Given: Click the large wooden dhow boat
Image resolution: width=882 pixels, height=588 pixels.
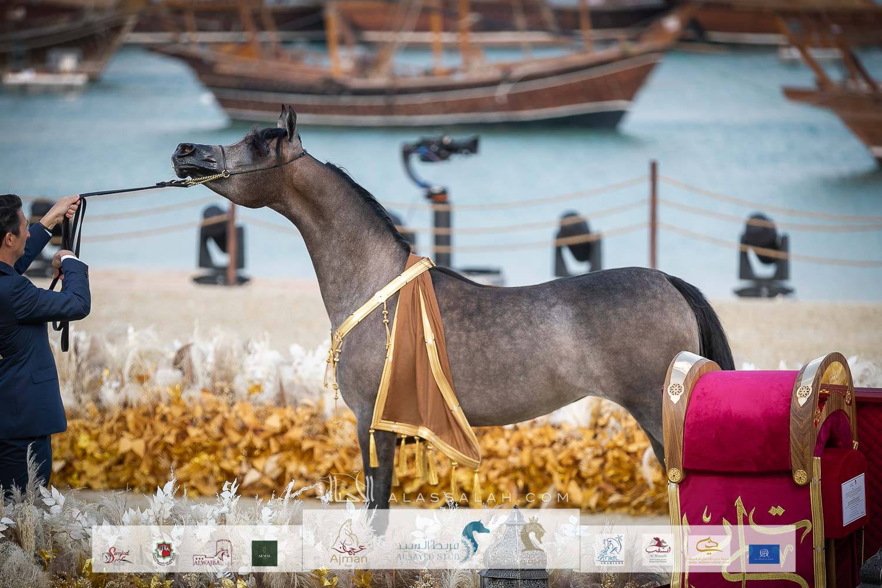Looking at the screenshot, I should (x=423, y=82).
